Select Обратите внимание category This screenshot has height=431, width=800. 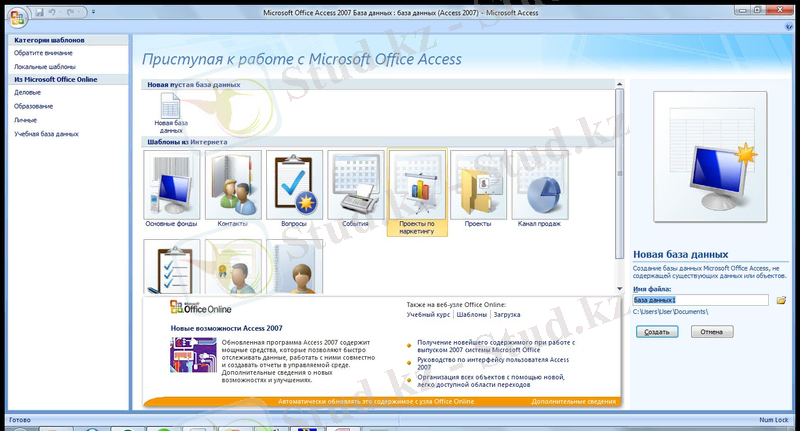click(43, 53)
